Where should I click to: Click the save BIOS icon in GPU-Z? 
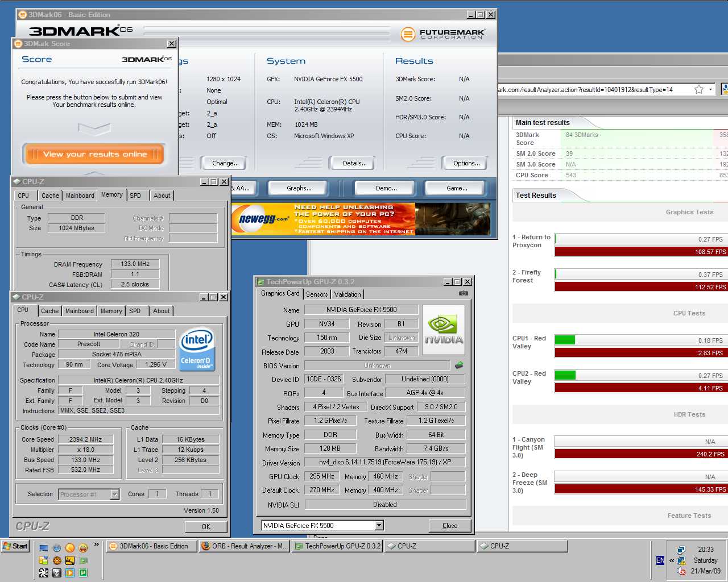(459, 365)
